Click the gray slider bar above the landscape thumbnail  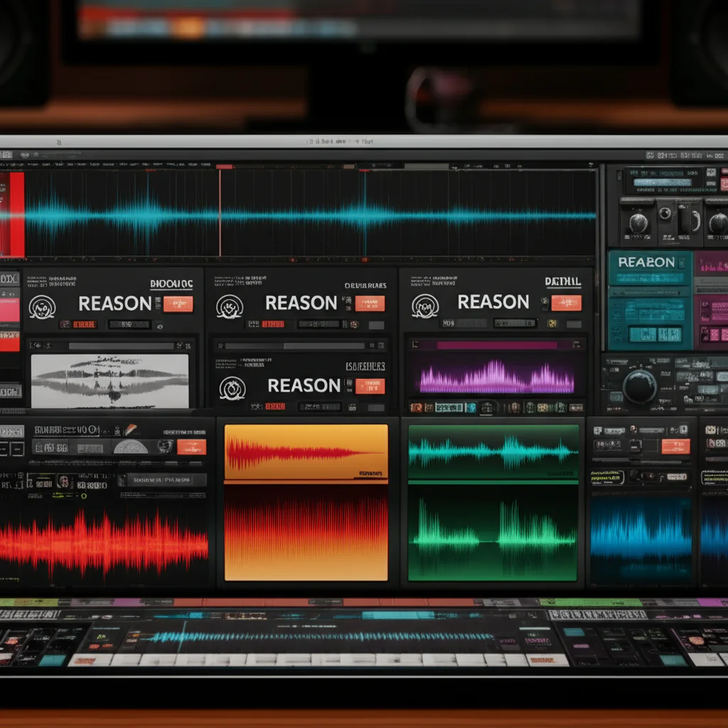coord(121,346)
